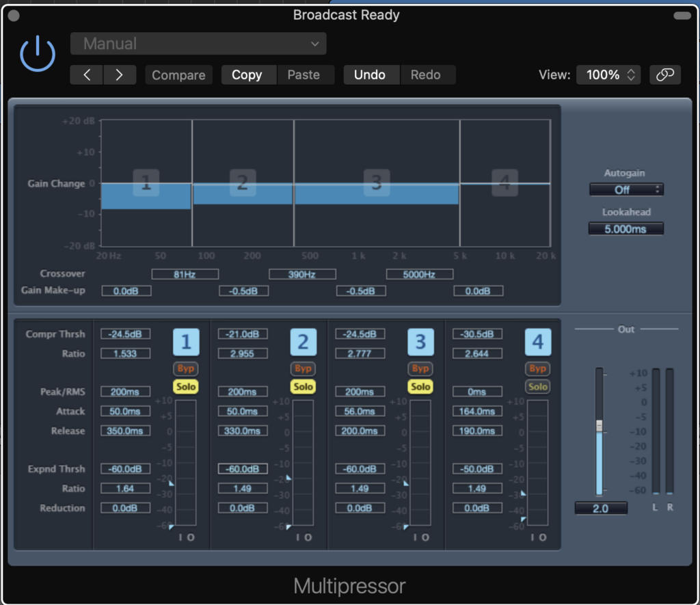This screenshot has width=700, height=605.
Task: Bypass band 3 with Byp button
Action: pyautogui.click(x=420, y=368)
